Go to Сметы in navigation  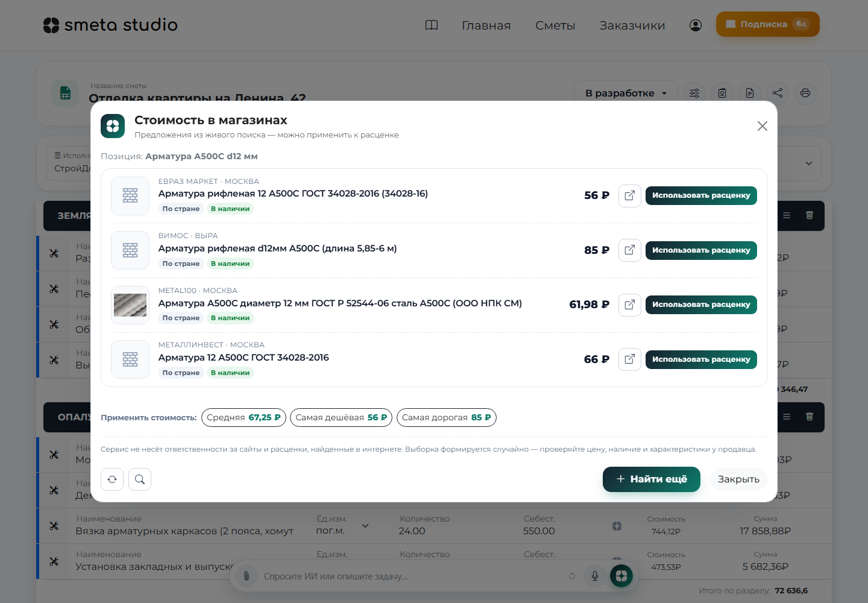[555, 25]
